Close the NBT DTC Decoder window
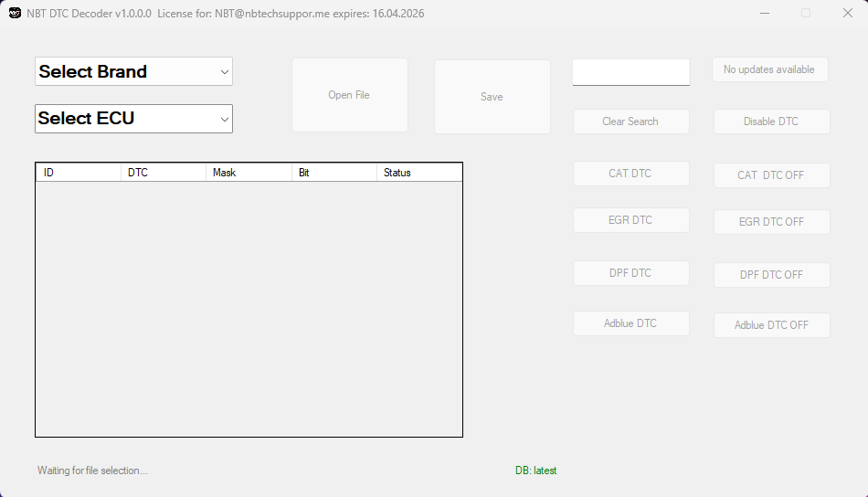 tap(848, 14)
